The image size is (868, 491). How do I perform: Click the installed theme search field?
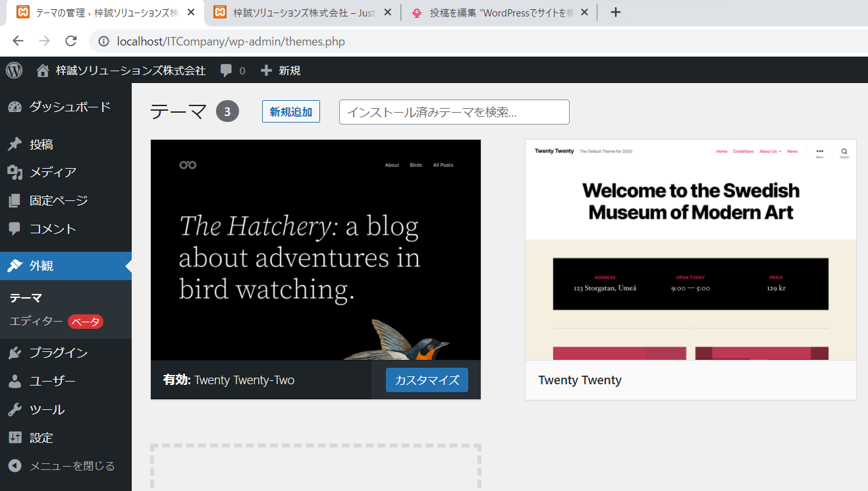click(454, 112)
